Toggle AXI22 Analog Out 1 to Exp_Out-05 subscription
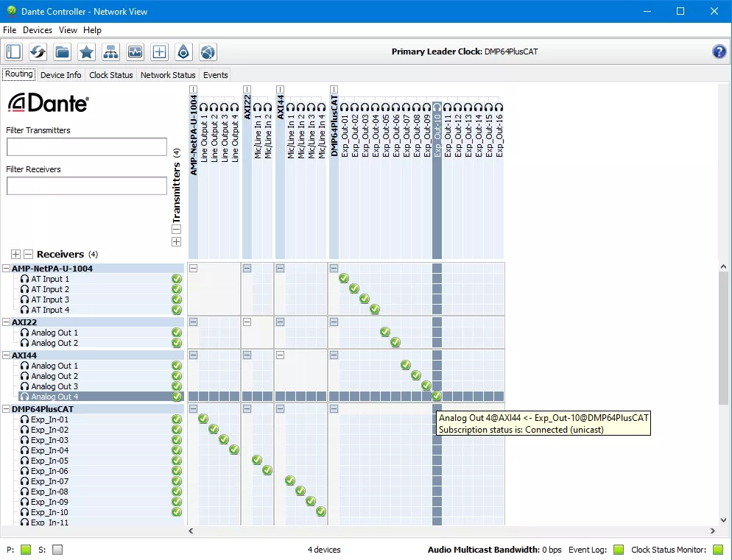732x560 pixels. [x=385, y=332]
